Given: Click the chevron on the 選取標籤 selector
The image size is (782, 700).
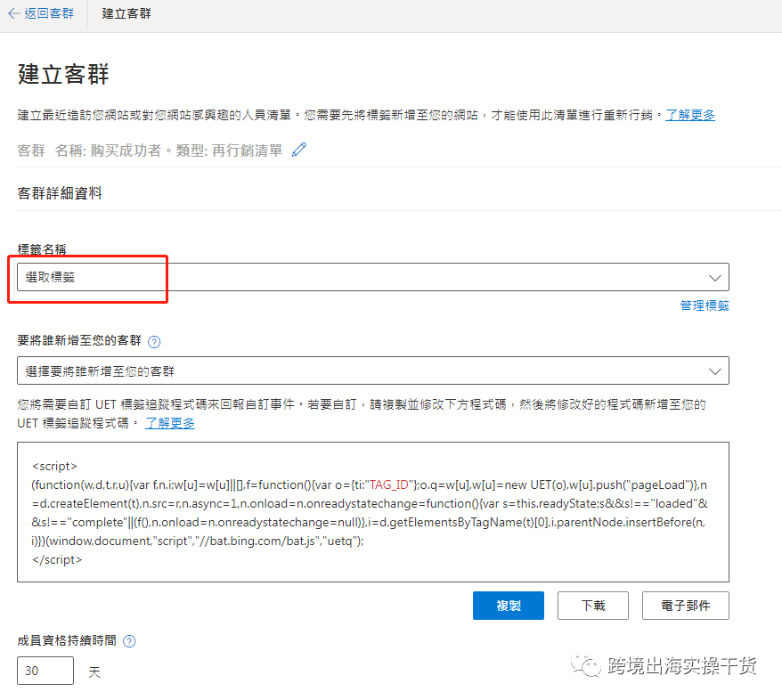Looking at the screenshot, I should pos(715,277).
